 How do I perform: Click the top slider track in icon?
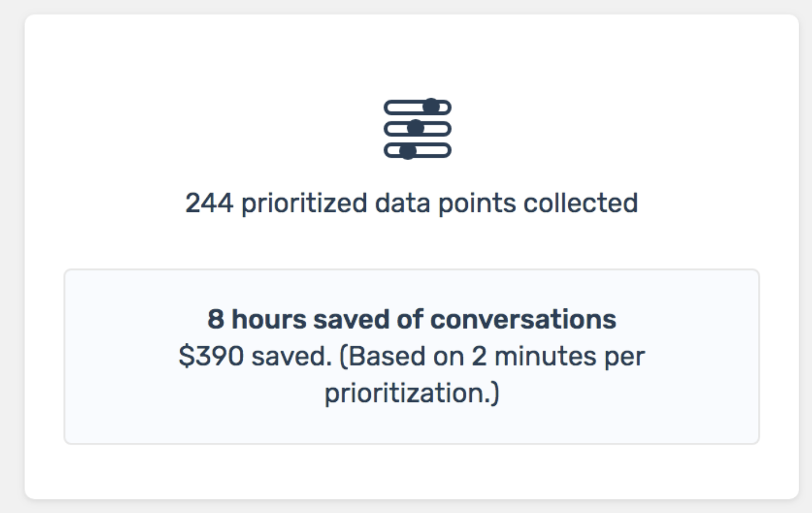(417, 107)
